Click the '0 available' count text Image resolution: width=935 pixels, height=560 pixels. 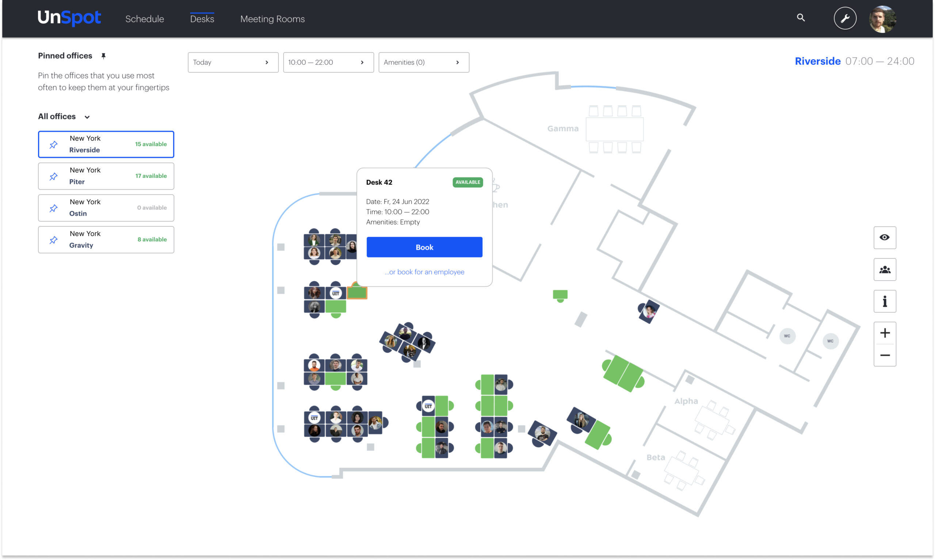(152, 208)
